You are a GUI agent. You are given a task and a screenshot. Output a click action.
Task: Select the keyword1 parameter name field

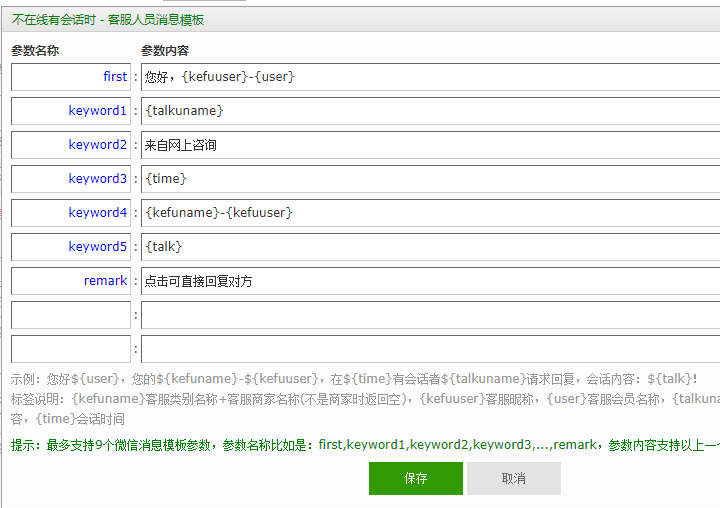coord(71,111)
